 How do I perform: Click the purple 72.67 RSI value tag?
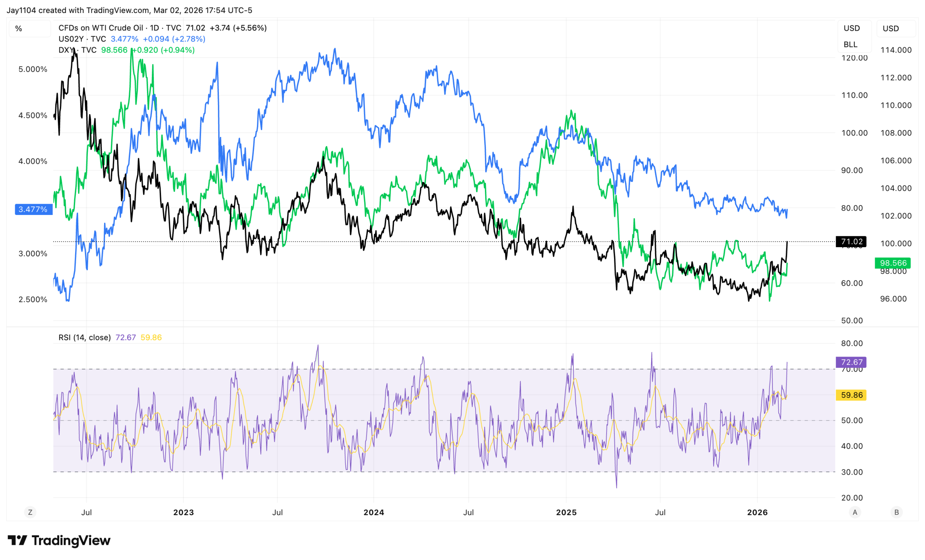coord(851,362)
